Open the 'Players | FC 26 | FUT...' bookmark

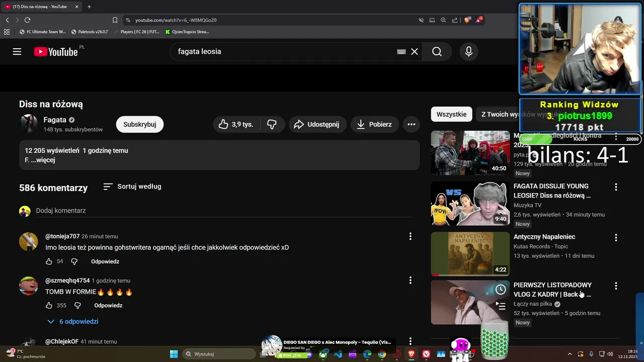136,32
